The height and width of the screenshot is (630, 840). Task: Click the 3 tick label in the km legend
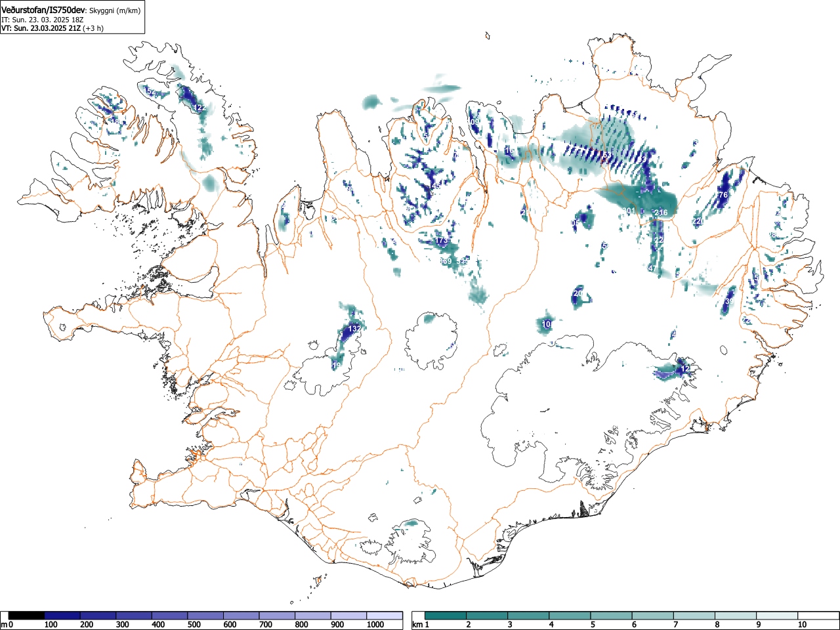point(509,625)
